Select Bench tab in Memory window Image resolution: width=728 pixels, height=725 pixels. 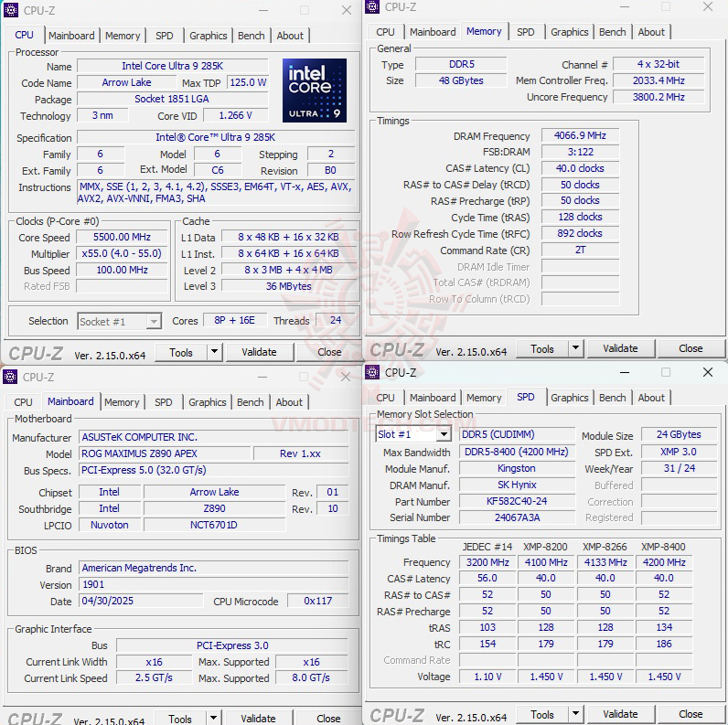click(613, 32)
